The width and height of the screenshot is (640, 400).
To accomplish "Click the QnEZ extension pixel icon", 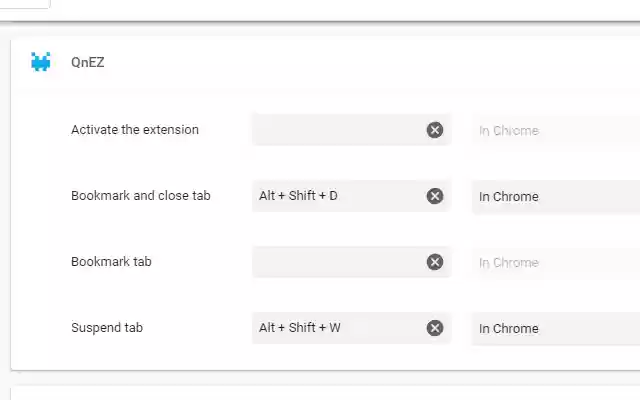I will (41, 62).
